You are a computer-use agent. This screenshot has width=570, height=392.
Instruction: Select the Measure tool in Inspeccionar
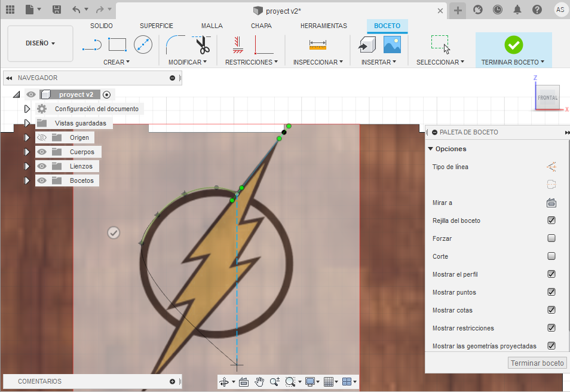pos(318,45)
